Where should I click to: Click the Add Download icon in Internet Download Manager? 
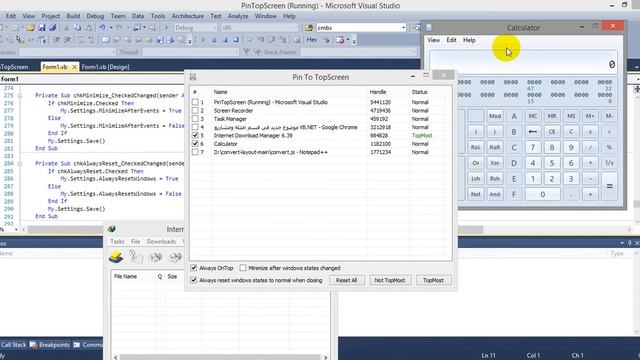point(116,257)
